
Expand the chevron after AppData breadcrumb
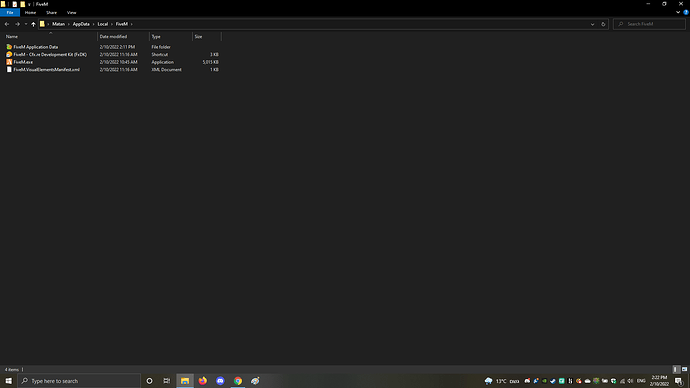coord(93,24)
